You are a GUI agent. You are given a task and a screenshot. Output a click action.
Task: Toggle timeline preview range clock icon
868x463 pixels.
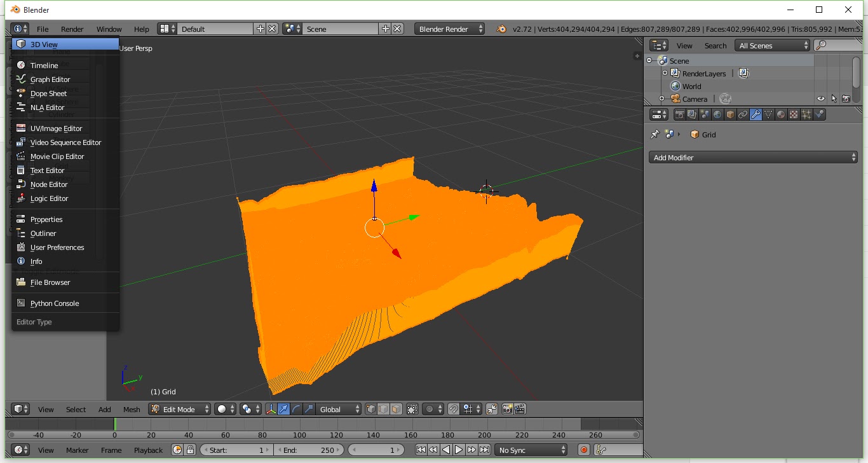click(177, 450)
